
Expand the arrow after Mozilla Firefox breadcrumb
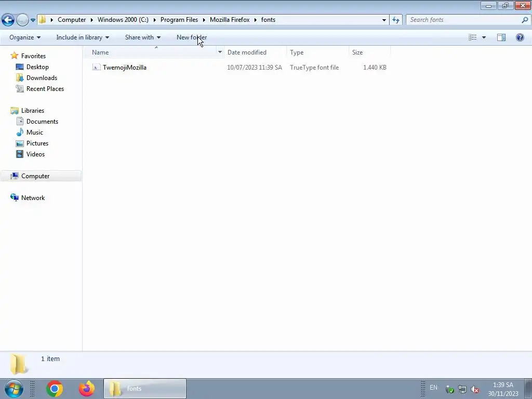256,20
